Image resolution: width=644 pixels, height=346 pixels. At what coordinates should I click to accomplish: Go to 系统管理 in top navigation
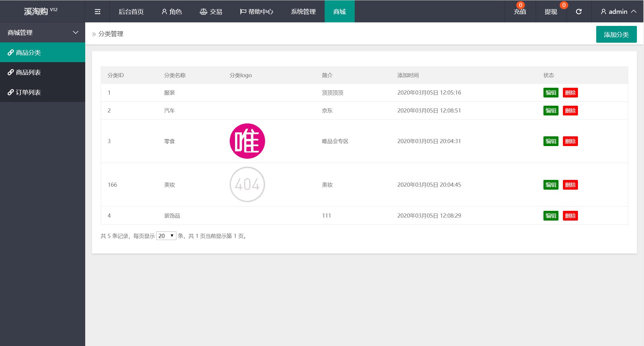click(x=303, y=11)
